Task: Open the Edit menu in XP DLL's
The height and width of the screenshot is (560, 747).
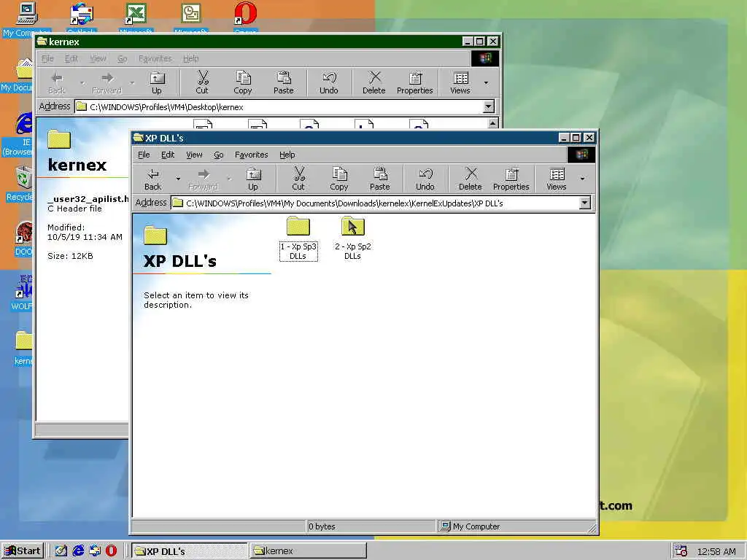Action: (x=168, y=155)
